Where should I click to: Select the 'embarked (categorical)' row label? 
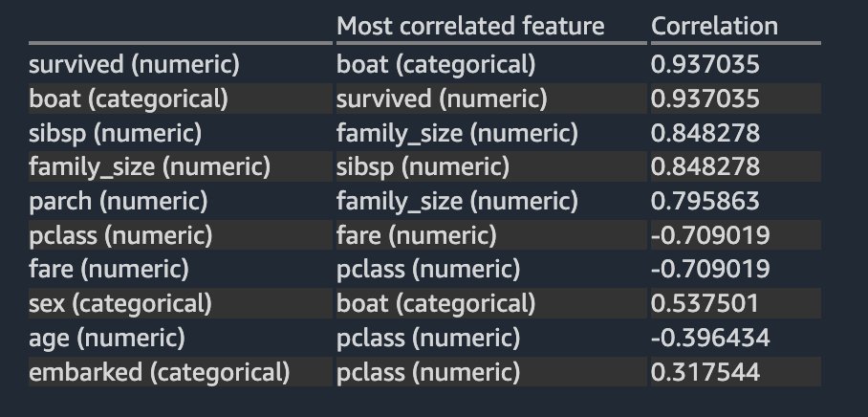point(160,372)
